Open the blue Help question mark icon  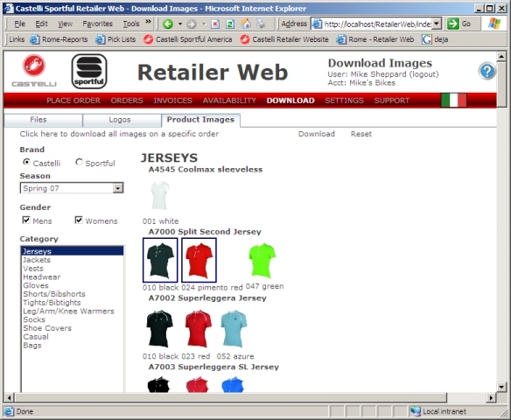[x=486, y=71]
